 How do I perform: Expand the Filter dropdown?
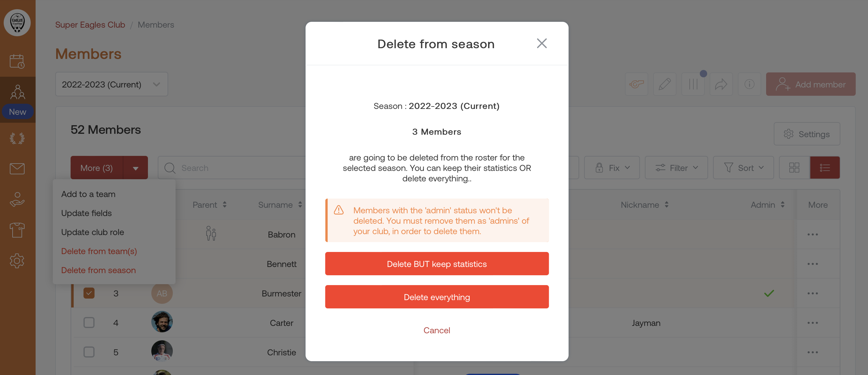(x=676, y=168)
